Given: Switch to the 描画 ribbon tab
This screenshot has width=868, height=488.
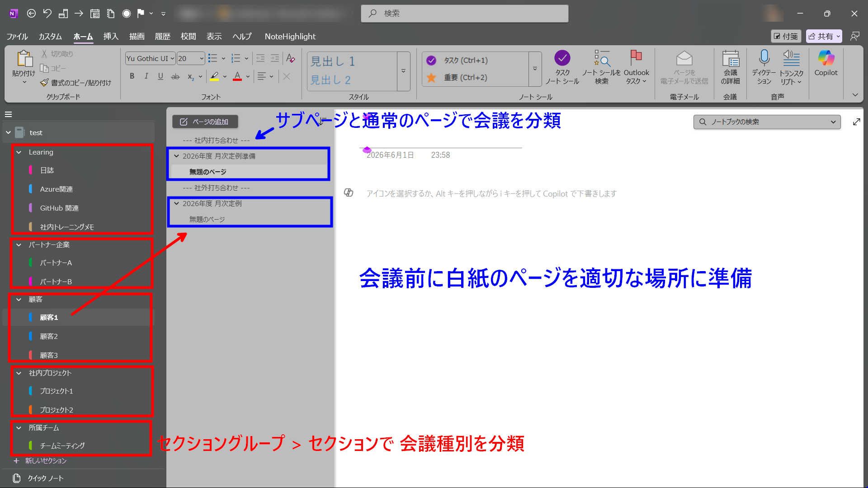Looking at the screenshot, I should coord(137,36).
